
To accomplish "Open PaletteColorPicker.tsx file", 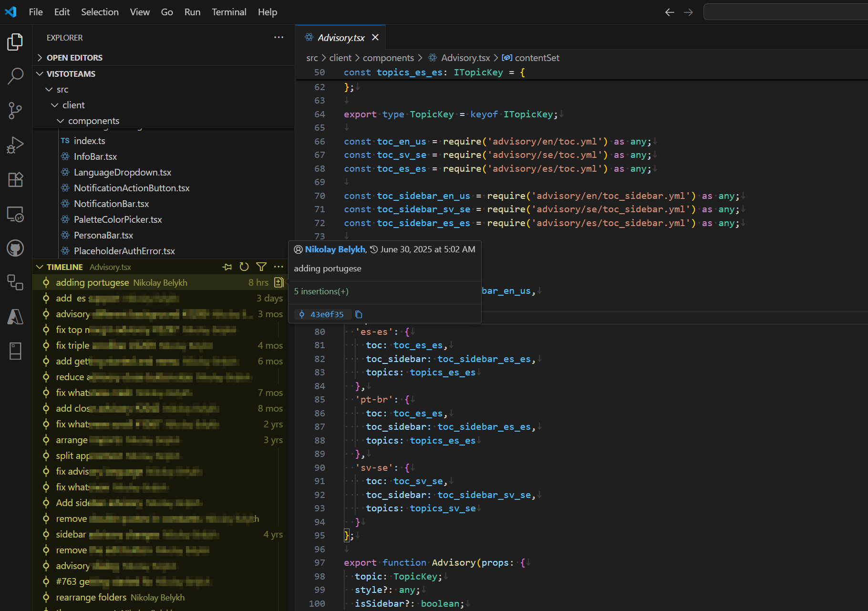I will click(118, 219).
